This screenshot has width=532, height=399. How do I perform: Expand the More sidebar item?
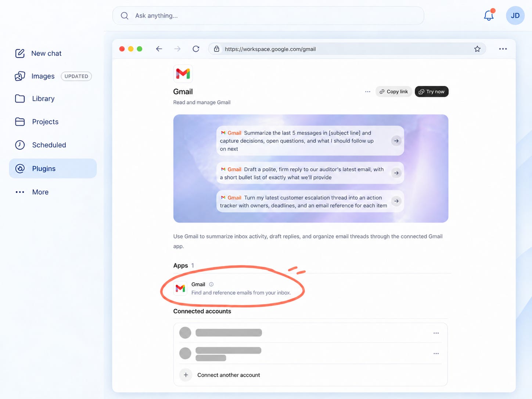pyautogui.click(x=40, y=192)
